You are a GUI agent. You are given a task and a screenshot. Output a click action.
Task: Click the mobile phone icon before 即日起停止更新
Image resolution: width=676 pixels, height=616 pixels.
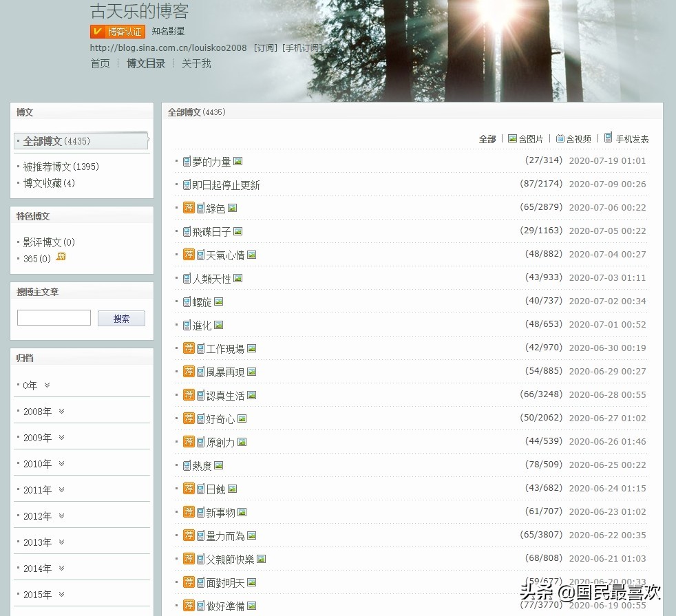(x=187, y=184)
